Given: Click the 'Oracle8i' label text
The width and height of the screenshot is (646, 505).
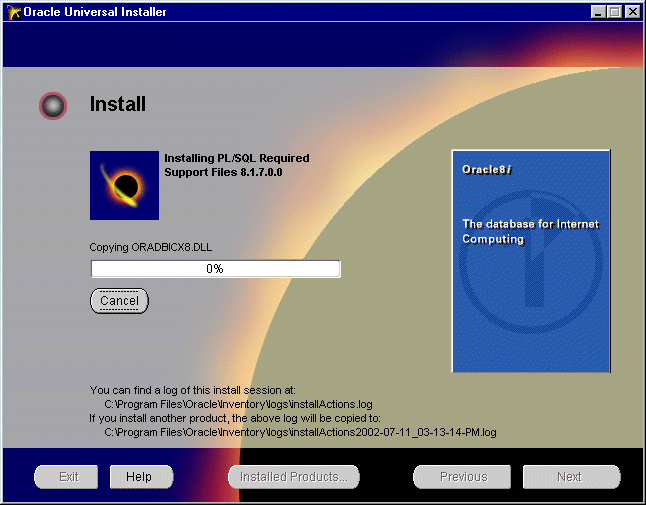Looking at the screenshot, I should click(x=487, y=170).
